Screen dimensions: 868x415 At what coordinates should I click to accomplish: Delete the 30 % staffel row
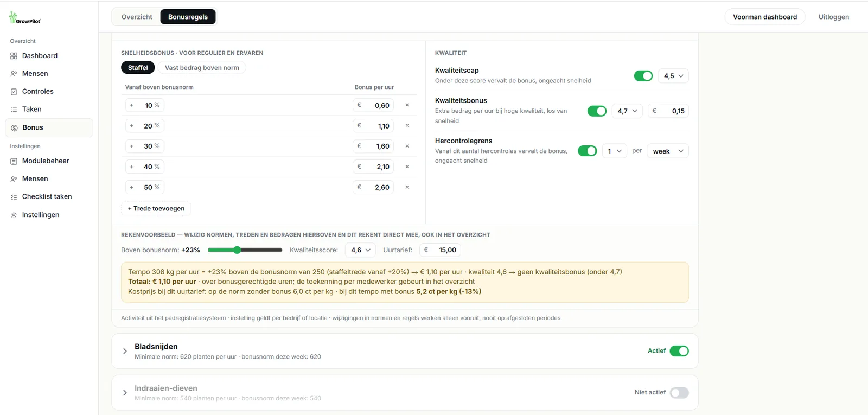[x=407, y=146]
